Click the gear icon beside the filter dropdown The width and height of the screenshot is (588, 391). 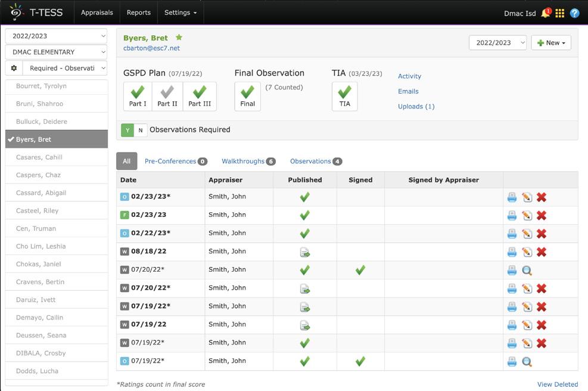point(14,68)
